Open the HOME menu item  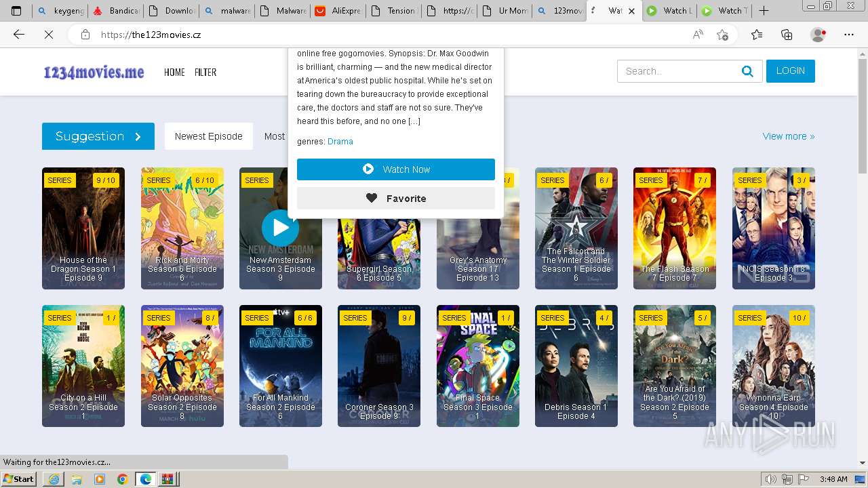[x=174, y=72]
